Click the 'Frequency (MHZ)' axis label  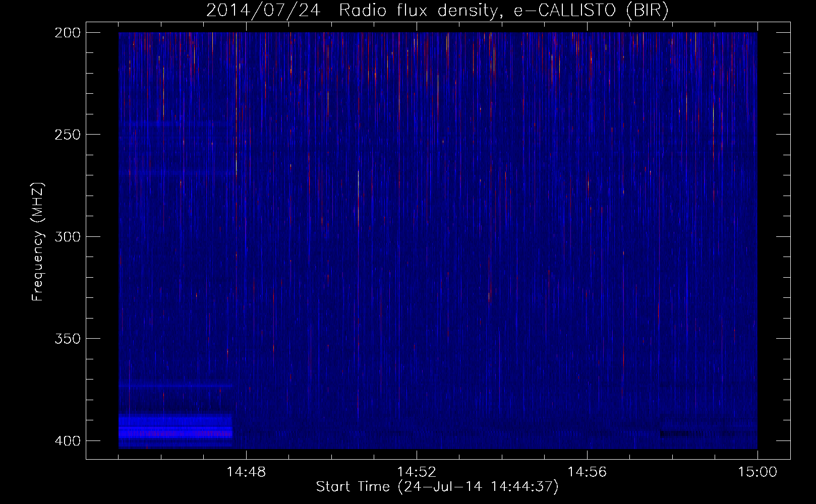point(38,242)
